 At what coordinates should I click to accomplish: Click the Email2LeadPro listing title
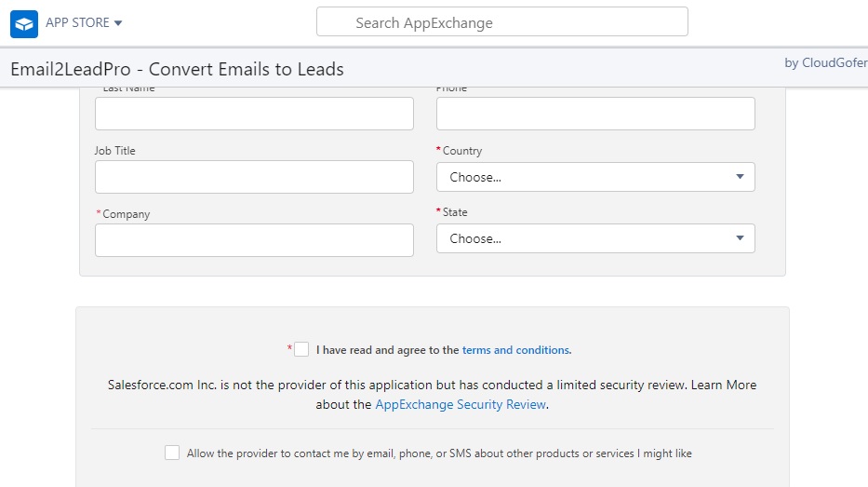(x=177, y=69)
